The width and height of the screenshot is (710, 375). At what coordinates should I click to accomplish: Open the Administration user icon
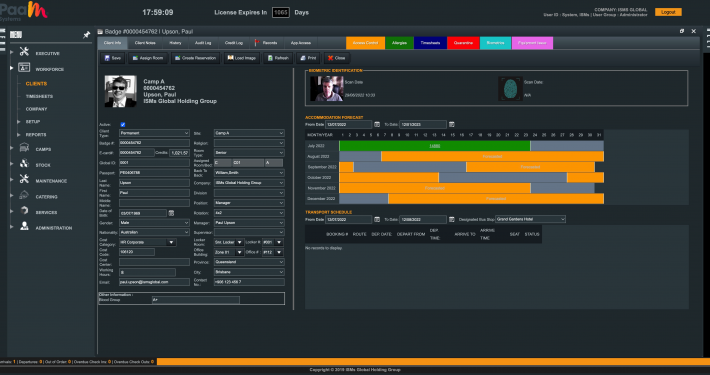[x=24, y=226]
